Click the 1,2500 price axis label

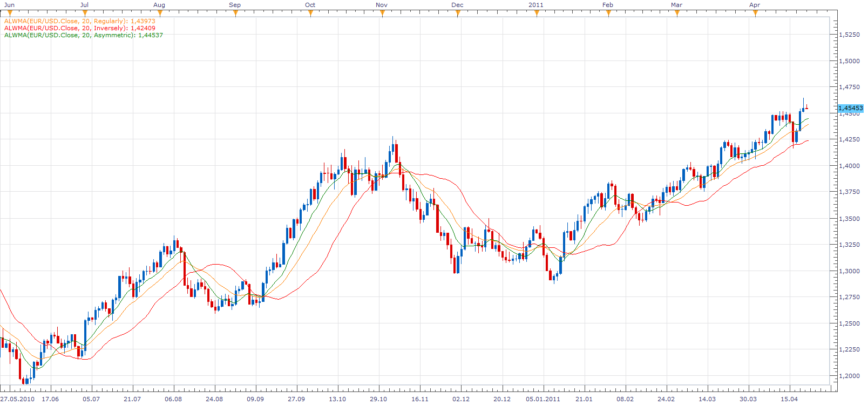(x=849, y=323)
